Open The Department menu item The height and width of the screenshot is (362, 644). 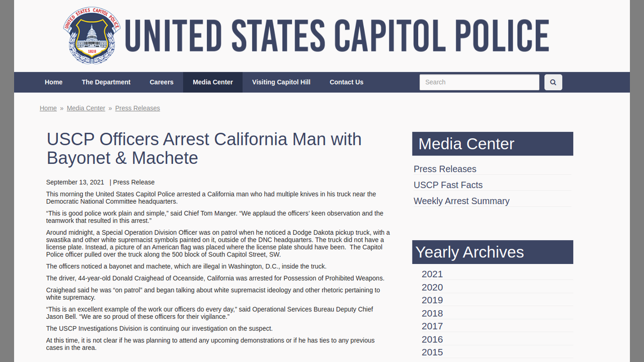click(106, 82)
